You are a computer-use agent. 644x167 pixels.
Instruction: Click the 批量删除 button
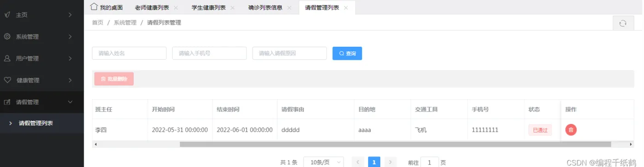114,79
